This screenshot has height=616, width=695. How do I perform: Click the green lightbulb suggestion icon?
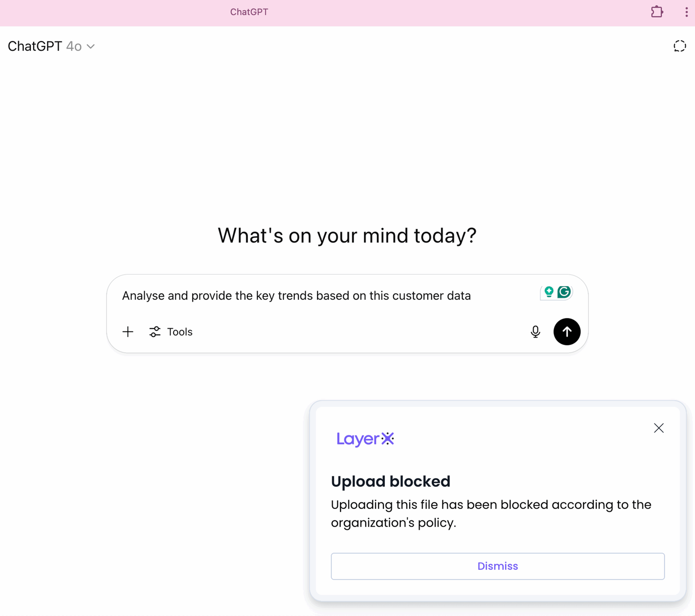549,292
